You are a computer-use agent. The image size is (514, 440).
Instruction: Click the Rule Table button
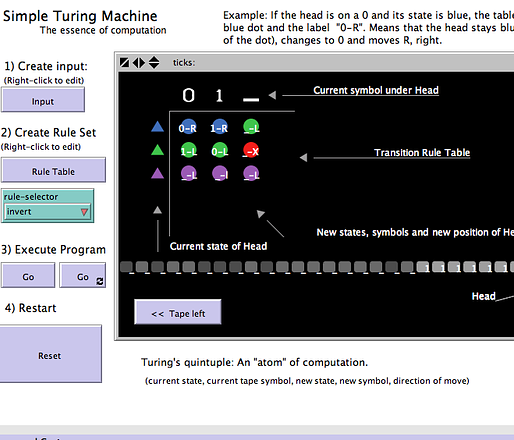pos(53,170)
